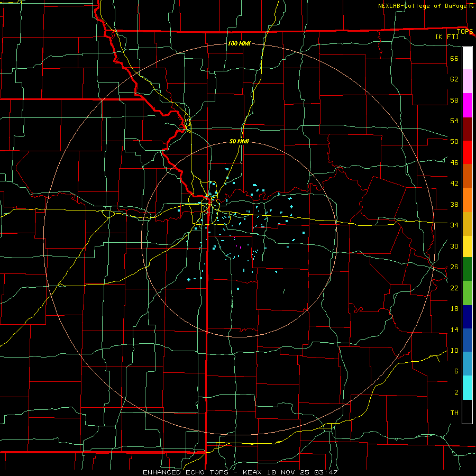Click the legend value '10'

point(454,350)
